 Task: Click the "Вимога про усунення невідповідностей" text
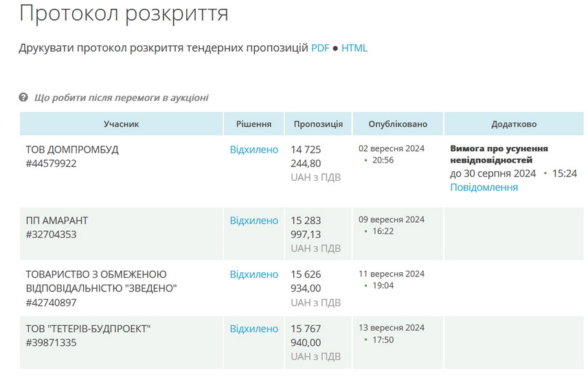coord(499,154)
